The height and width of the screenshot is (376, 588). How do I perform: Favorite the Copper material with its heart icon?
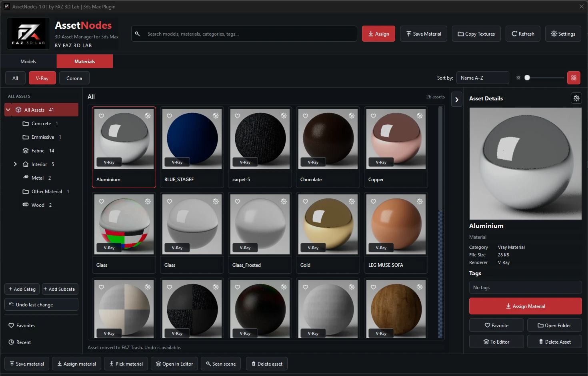374,116
